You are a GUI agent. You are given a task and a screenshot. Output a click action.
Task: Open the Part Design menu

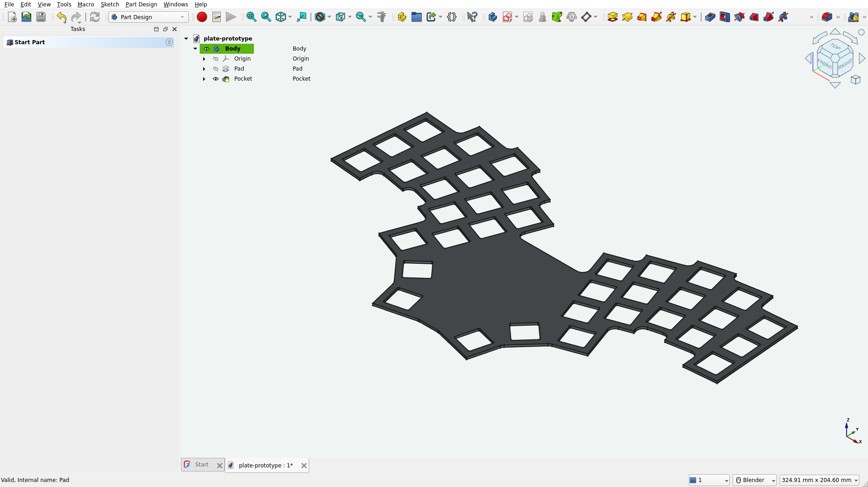(141, 5)
